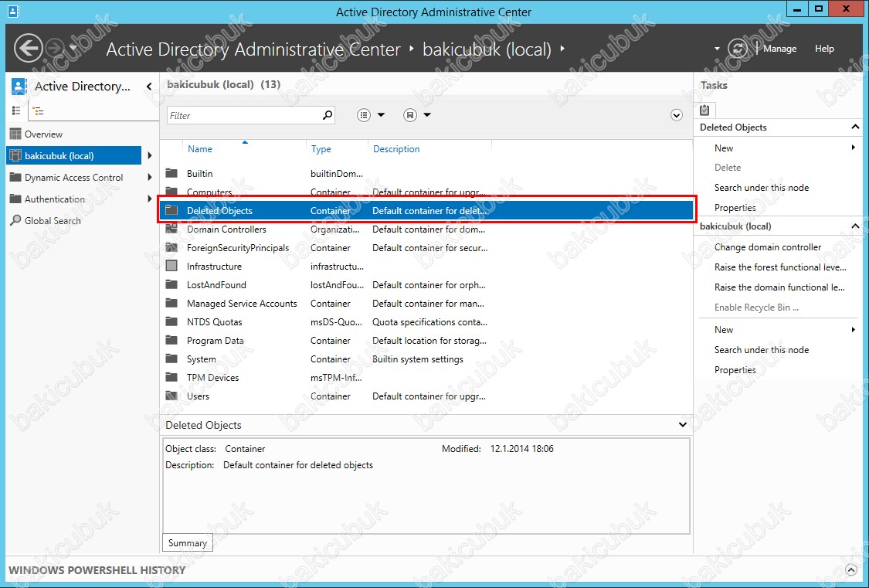869x588 pixels.
Task: Open Properties for Deleted Objects
Action: [x=735, y=208]
